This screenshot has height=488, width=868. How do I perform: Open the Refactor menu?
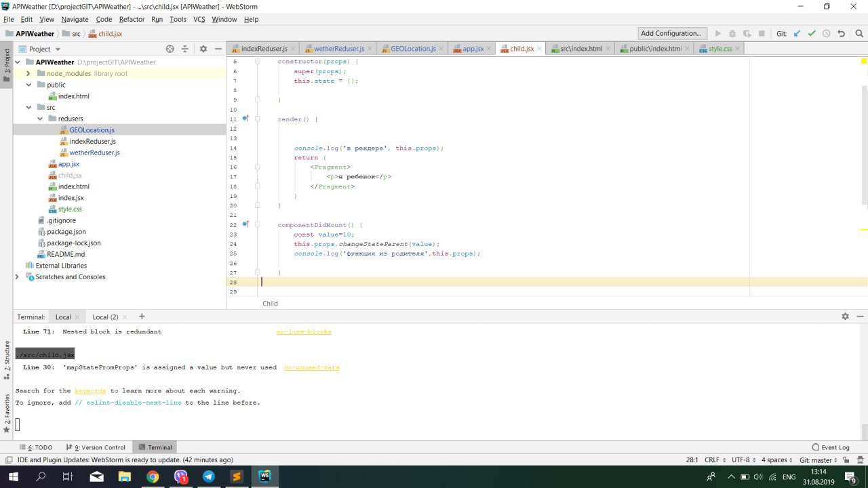[132, 20]
